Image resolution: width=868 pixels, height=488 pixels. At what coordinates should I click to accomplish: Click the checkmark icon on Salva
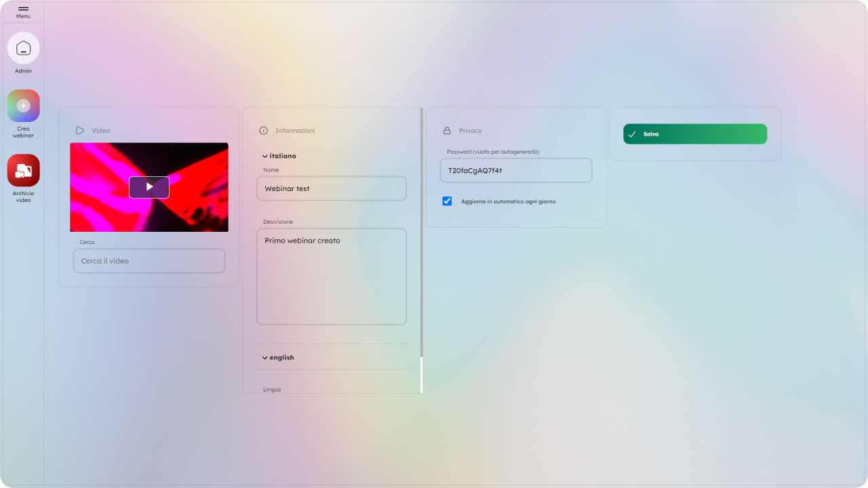point(632,134)
